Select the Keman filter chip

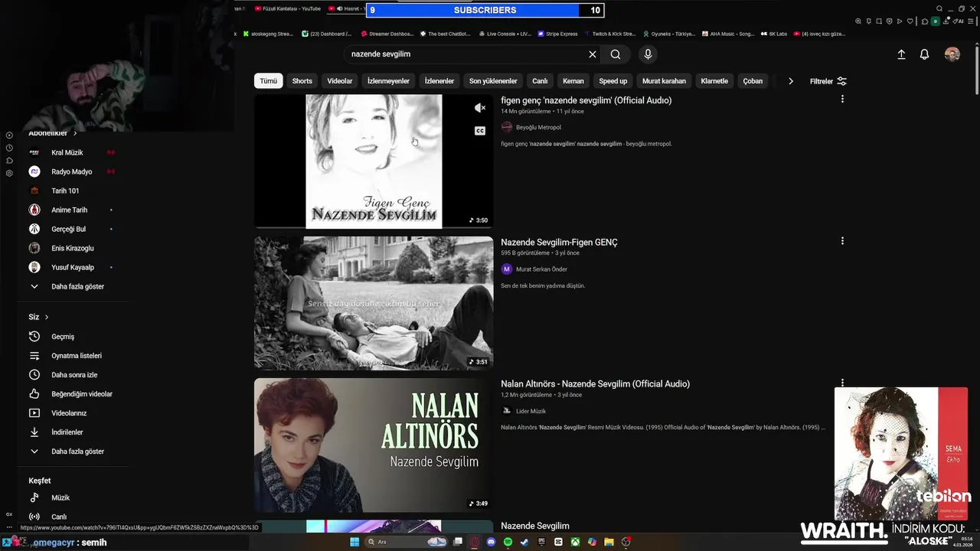[x=573, y=81]
